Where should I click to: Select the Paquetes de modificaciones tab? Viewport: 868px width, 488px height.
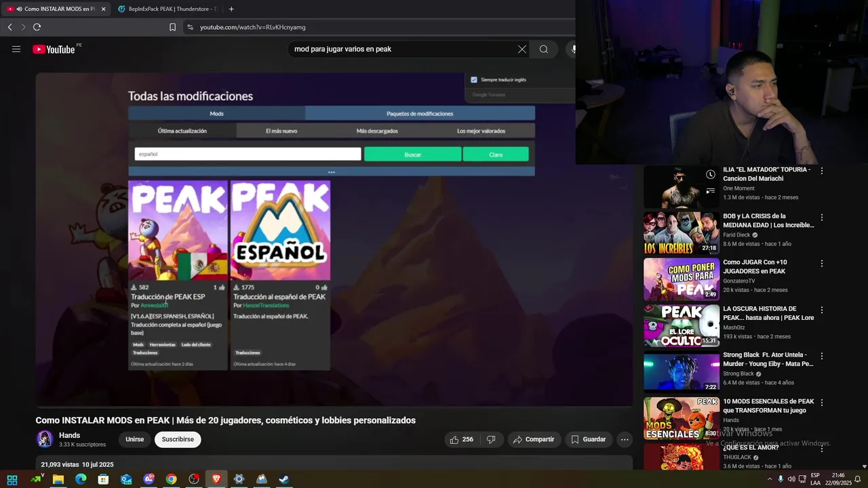pyautogui.click(x=420, y=113)
